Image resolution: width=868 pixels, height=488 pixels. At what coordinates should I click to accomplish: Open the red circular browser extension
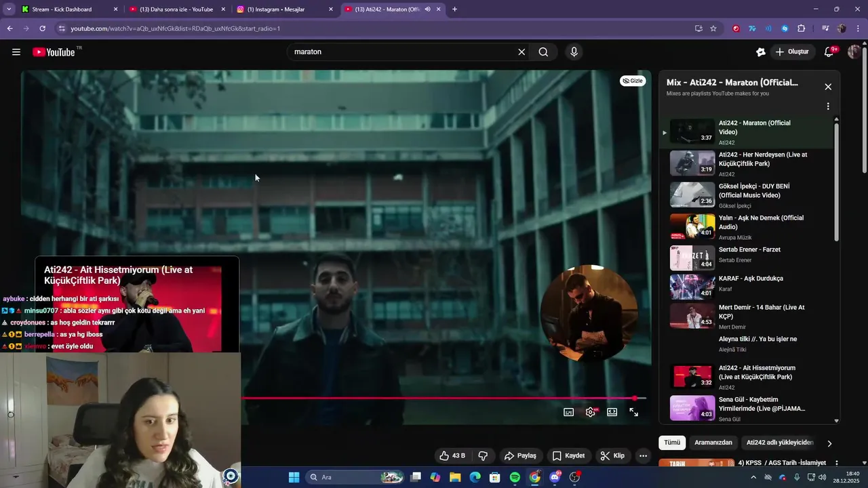736,28
